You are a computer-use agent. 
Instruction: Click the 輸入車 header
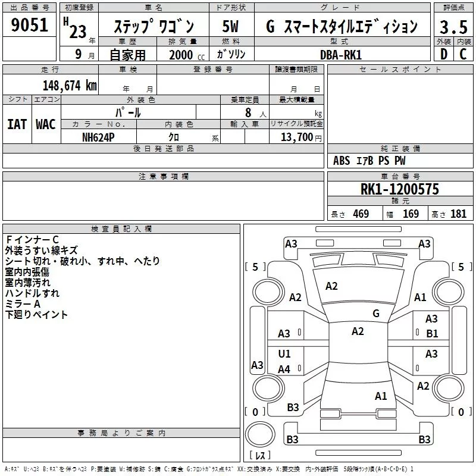[245, 124]
